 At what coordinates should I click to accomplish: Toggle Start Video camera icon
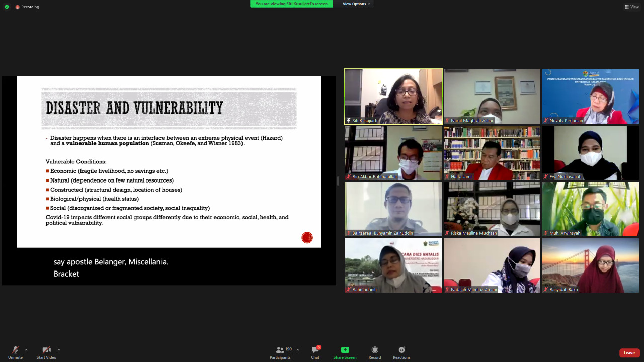46,350
